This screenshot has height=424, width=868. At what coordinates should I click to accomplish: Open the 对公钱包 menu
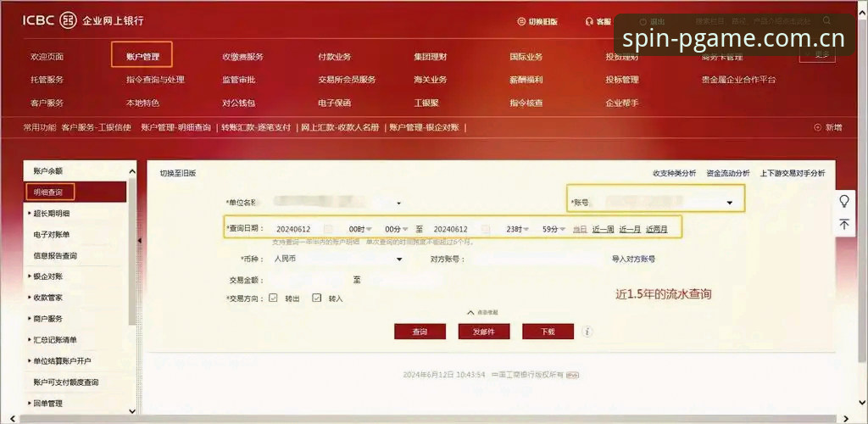239,103
